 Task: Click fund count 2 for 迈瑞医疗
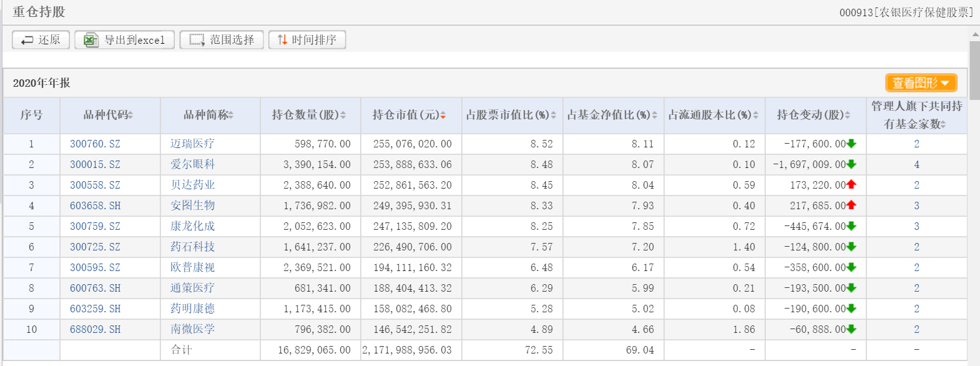coord(916,144)
